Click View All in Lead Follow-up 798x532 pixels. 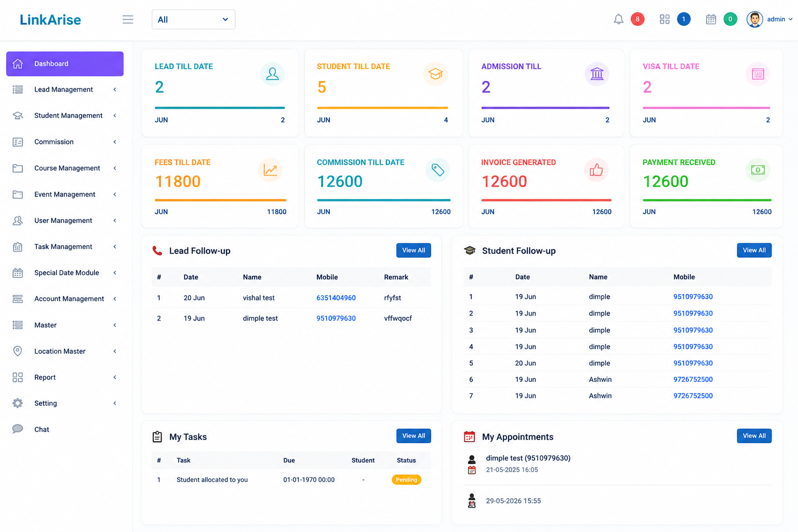[x=414, y=250]
